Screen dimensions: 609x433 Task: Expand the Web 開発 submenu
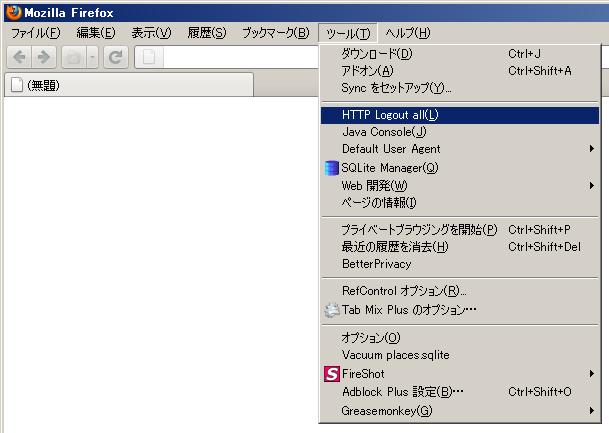(592, 186)
